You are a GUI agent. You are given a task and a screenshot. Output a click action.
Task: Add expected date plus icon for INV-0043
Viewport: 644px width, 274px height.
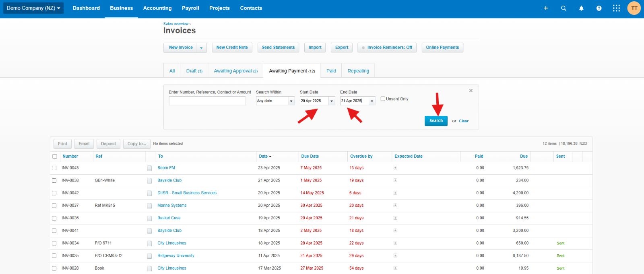click(395, 168)
